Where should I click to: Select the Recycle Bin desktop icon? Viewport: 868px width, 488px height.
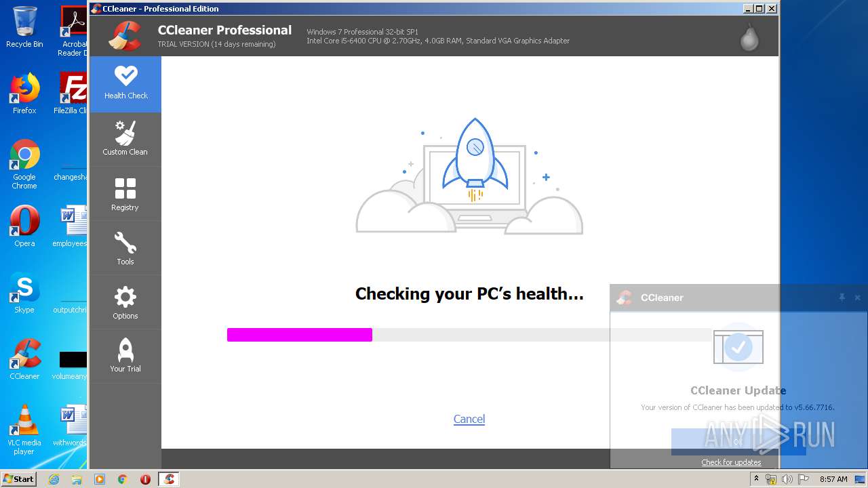tap(24, 27)
